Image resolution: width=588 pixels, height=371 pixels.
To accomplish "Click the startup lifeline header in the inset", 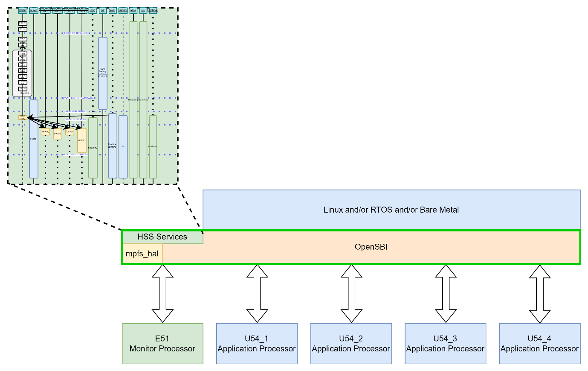I will (23, 11).
